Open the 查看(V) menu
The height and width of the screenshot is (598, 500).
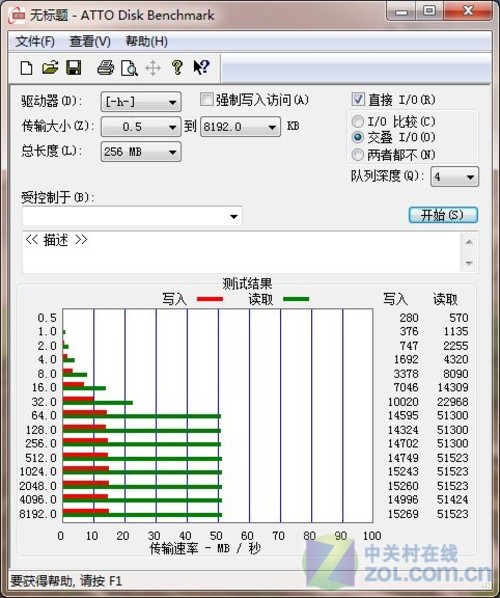coord(90,42)
